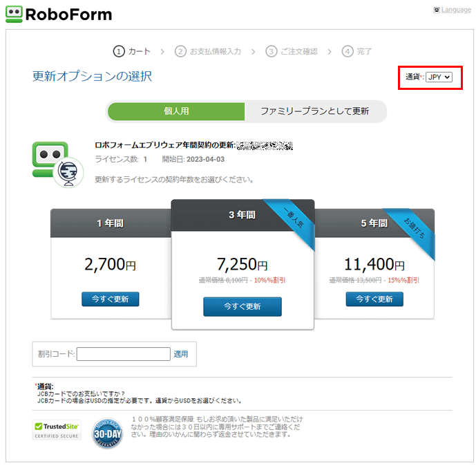Click step 2 お支払情報入力
Screen dimensions: 476x466
[208, 51]
